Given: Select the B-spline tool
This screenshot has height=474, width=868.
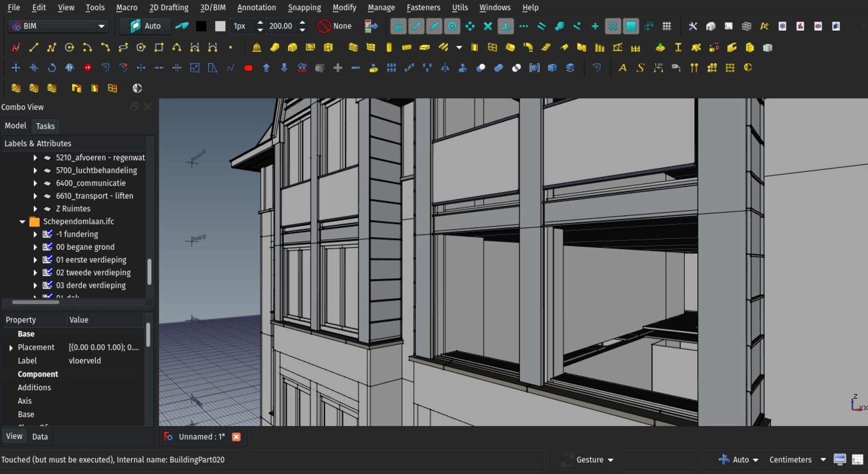Looking at the screenshot, I should 177,47.
